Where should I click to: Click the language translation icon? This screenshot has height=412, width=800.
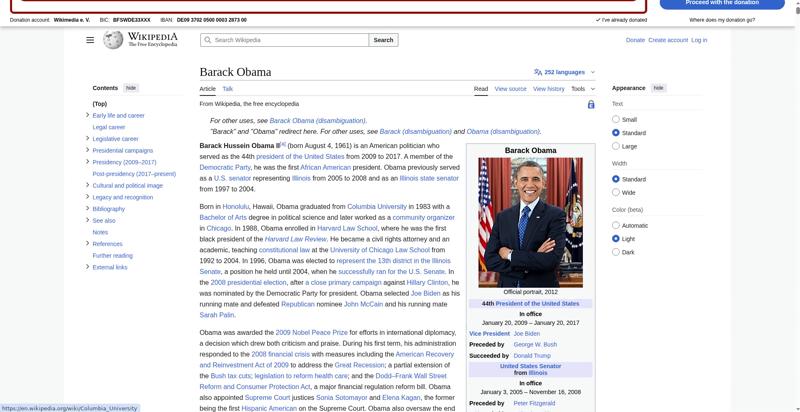[x=538, y=72]
